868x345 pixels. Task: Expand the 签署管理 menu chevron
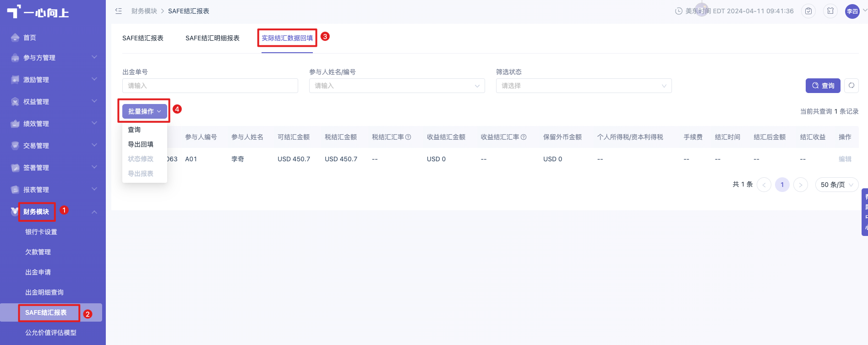[x=94, y=167]
